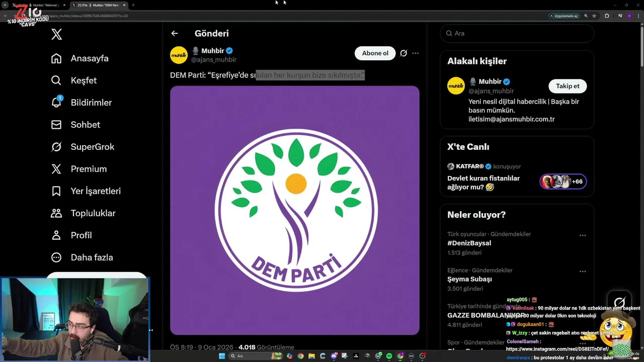
Task: Open the Chrome profile avatar
Action: coord(629,16)
